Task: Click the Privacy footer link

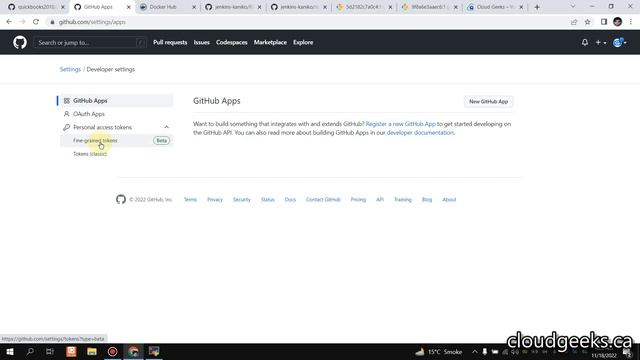Action: [x=215, y=200]
